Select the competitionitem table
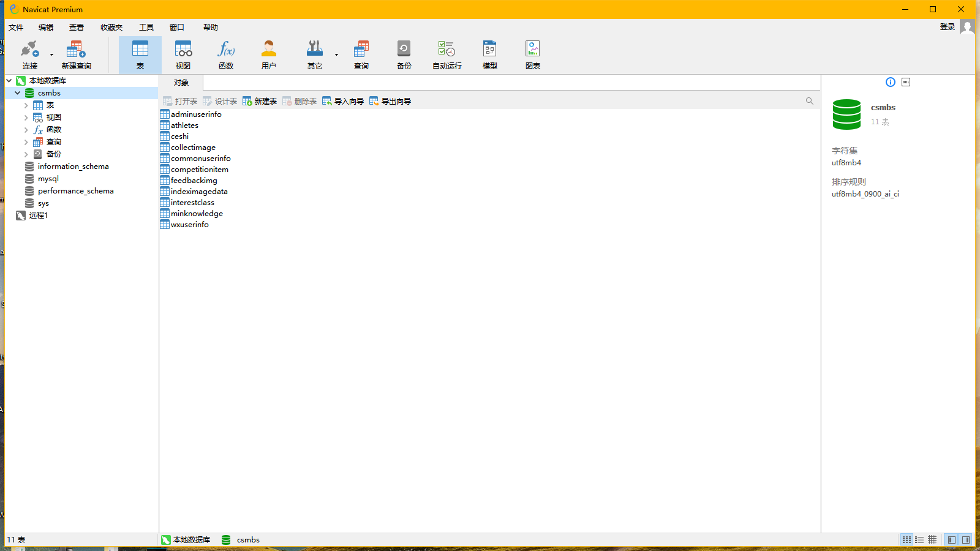Viewport: 980px width, 551px height. [x=200, y=170]
